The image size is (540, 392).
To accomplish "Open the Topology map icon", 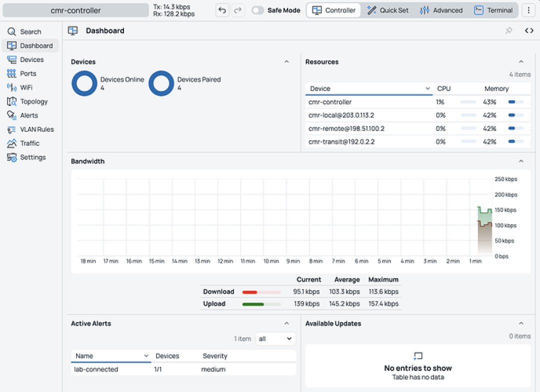I will 11,101.
